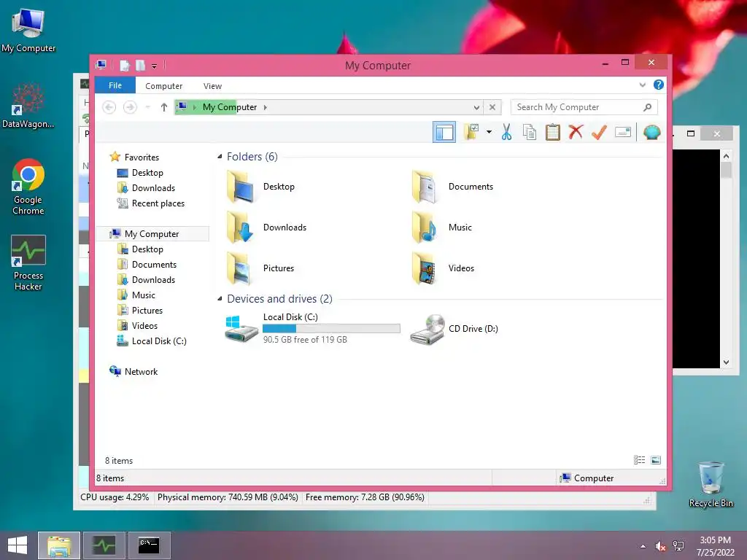
Task: Click the Search My Computer field
Action: tap(584, 107)
